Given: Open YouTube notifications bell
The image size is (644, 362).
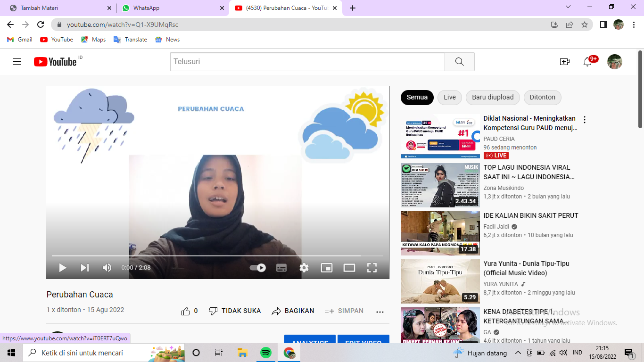Looking at the screenshot, I should [x=587, y=62].
